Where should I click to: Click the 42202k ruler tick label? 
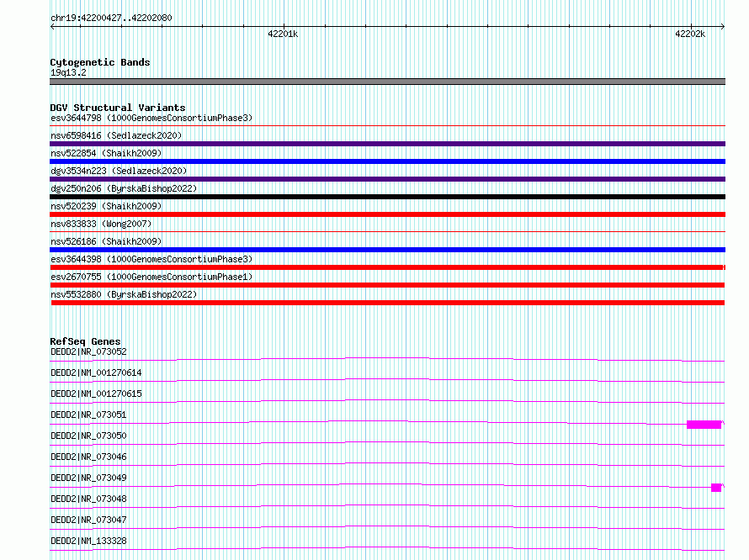(690, 34)
